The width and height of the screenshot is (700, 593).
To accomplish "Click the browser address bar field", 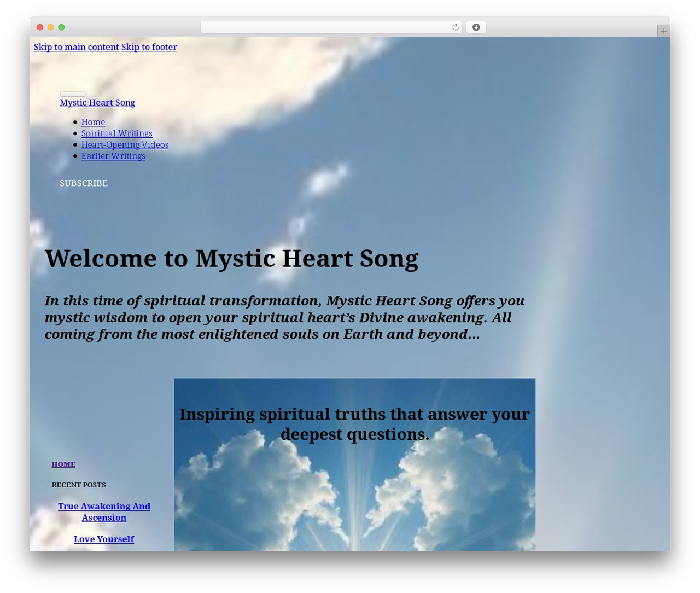I will [x=331, y=27].
